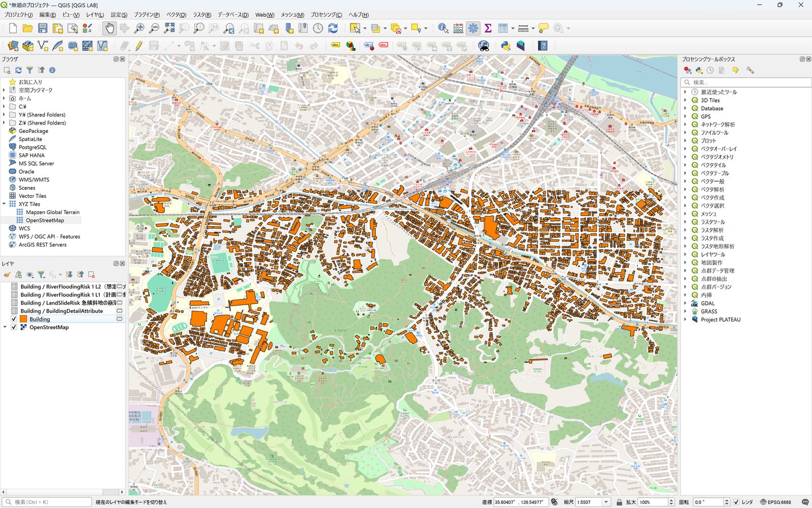Click the Refresh map icon
Viewport: 812px width, 508px height.
click(x=333, y=28)
